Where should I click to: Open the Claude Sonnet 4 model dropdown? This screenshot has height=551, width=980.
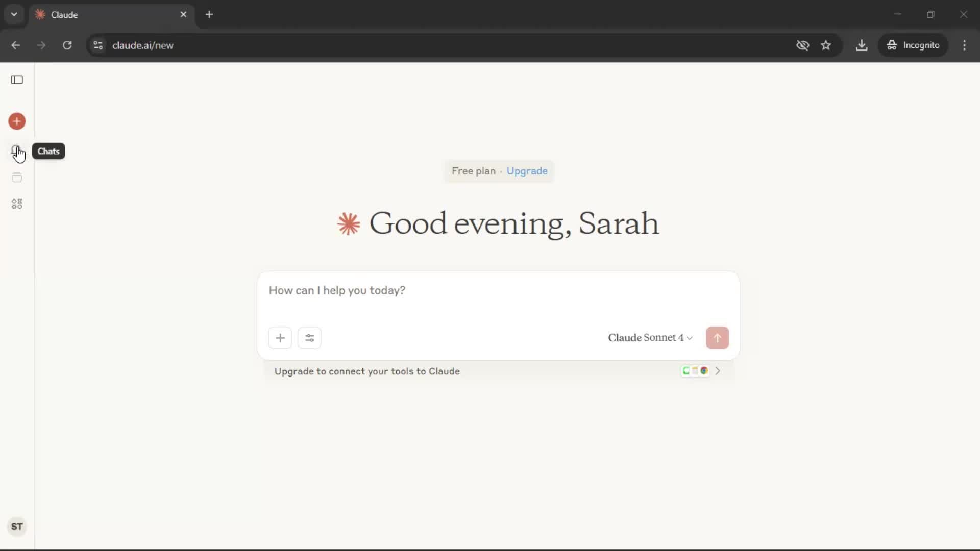[650, 338]
